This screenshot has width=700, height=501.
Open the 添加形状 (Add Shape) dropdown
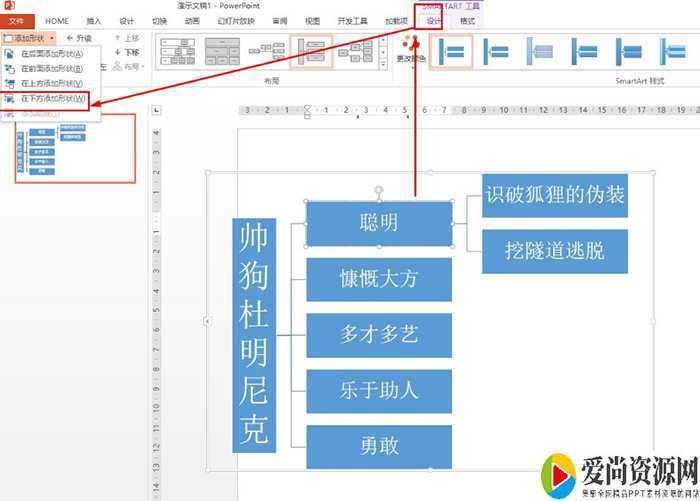click(30, 38)
